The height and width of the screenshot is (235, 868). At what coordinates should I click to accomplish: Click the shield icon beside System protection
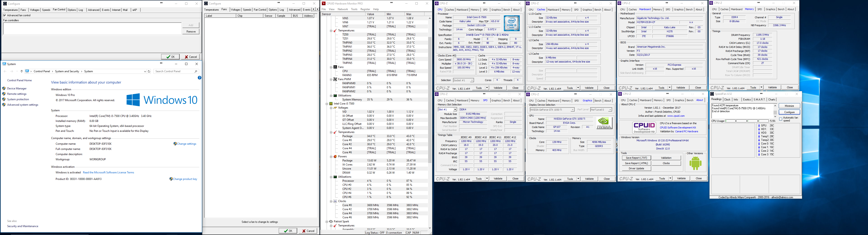4,99
